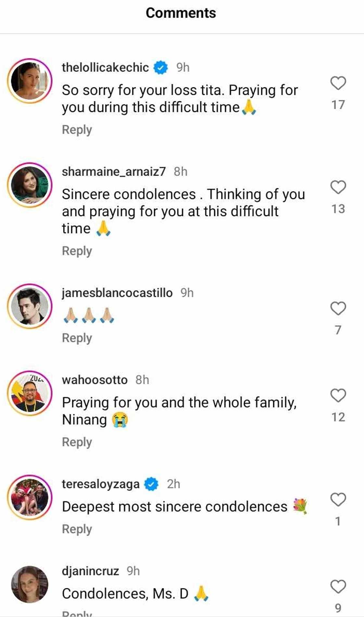View sharmaine_arnaiz7's profile photo story
Viewport: 364px width, 617px height.
30,185
